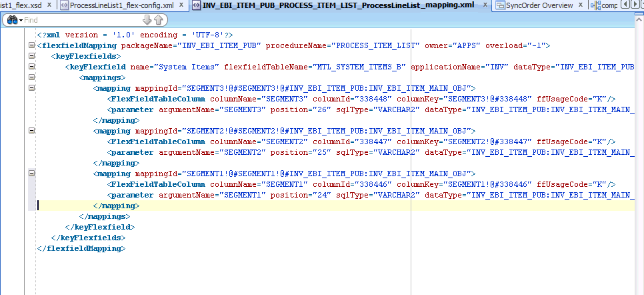The width and height of the screenshot is (644, 295).
Task: Click the closing </keyFlexfields> tag
Action: coord(88,238)
